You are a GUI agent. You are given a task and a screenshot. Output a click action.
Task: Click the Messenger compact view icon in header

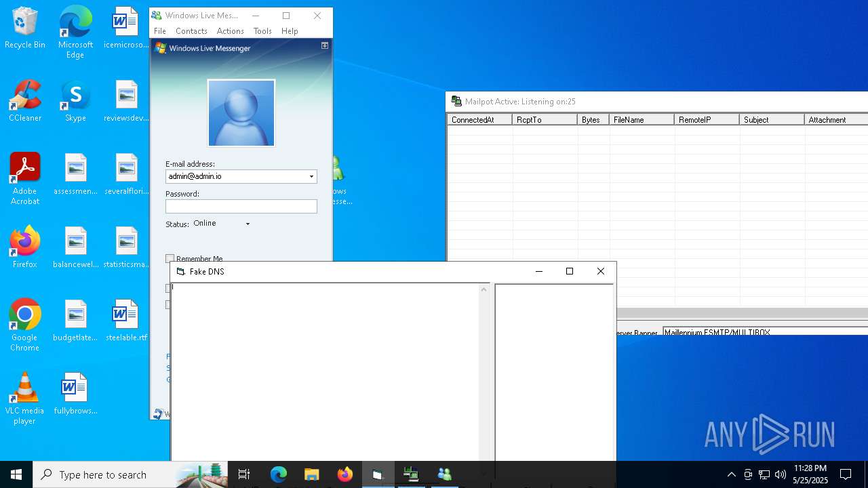(325, 45)
